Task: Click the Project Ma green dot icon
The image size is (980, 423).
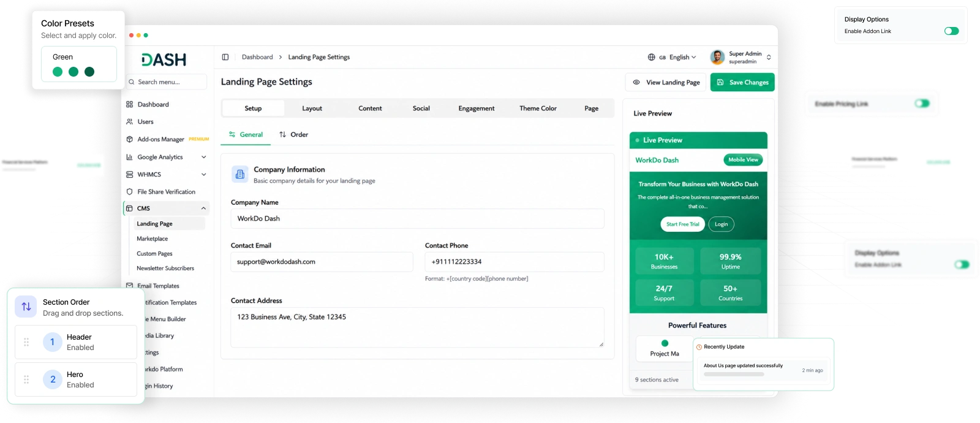Action: [665, 343]
